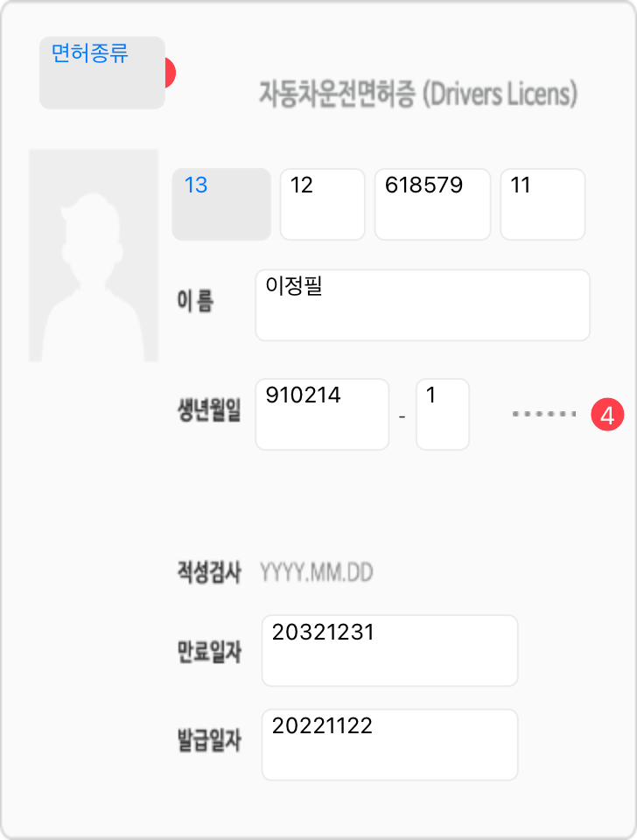637x840 pixels.
Task: Open the 면허종류 license type dropdown
Action: 101,73
